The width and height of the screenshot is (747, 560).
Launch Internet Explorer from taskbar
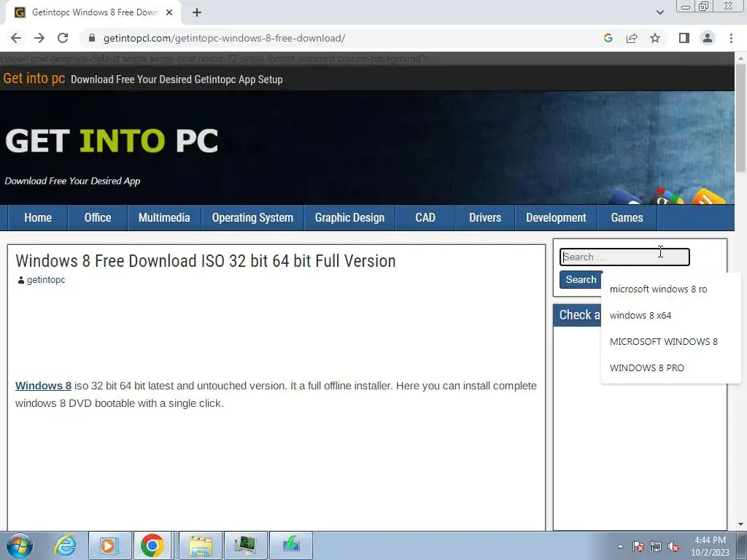[65, 545]
